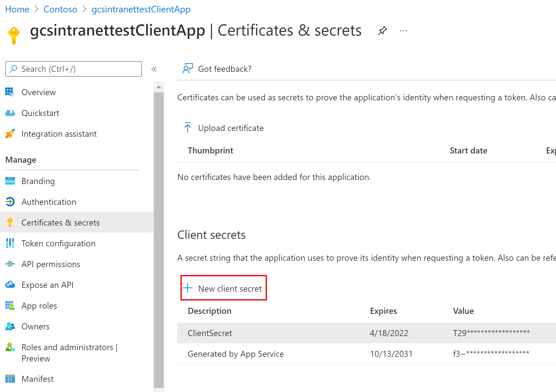The width and height of the screenshot is (556, 392).
Task: Click the App roles icon
Action: 10,305
